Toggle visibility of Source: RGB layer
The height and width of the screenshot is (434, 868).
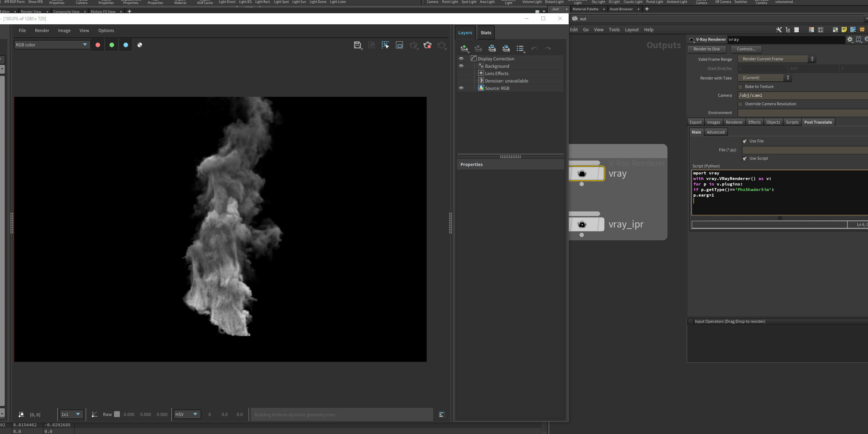[461, 88]
